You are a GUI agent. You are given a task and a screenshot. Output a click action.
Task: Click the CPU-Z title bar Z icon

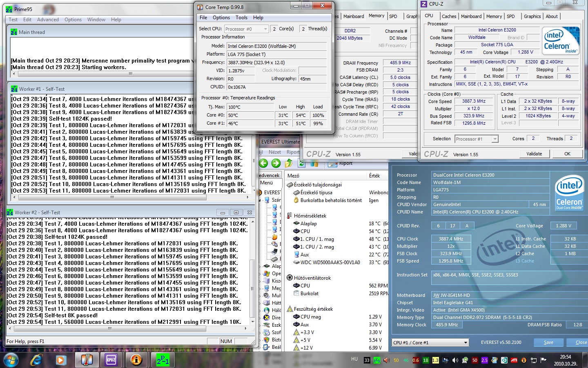pyautogui.click(x=424, y=4)
